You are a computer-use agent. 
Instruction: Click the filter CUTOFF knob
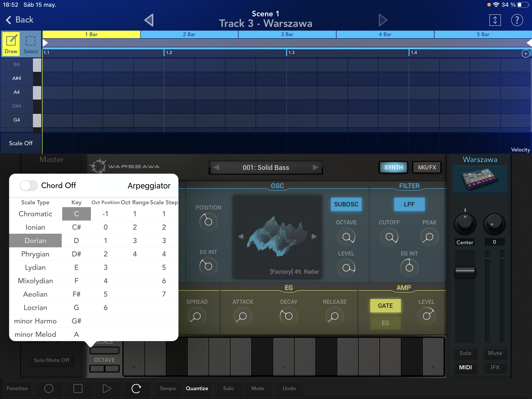389,237
